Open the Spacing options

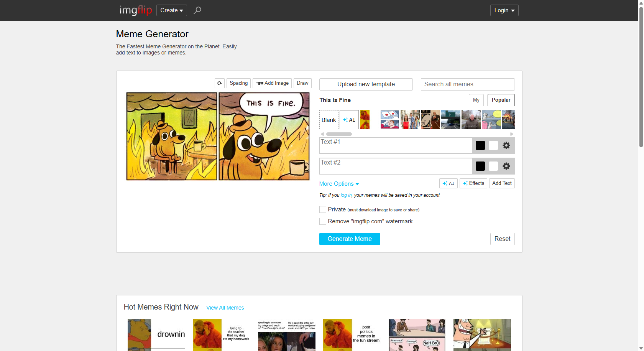(x=239, y=83)
